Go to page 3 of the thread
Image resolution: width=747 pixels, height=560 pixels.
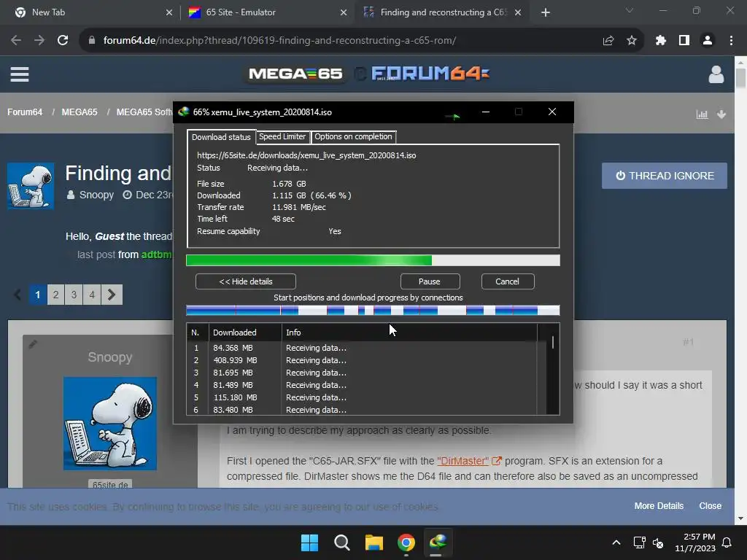point(74,295)
